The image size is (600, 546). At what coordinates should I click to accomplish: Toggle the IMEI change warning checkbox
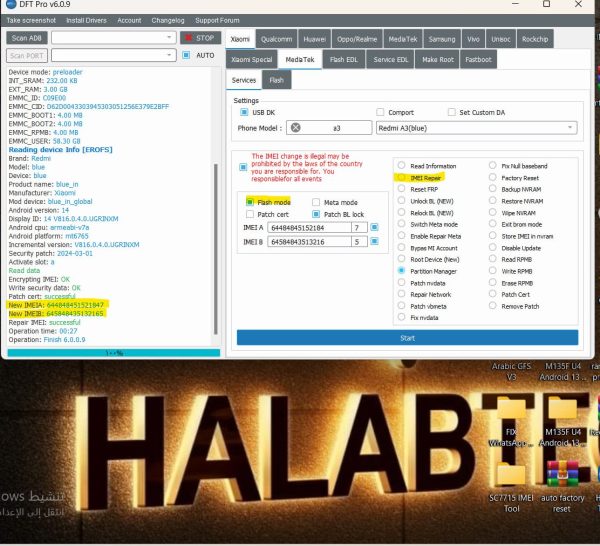pos(243,167)
